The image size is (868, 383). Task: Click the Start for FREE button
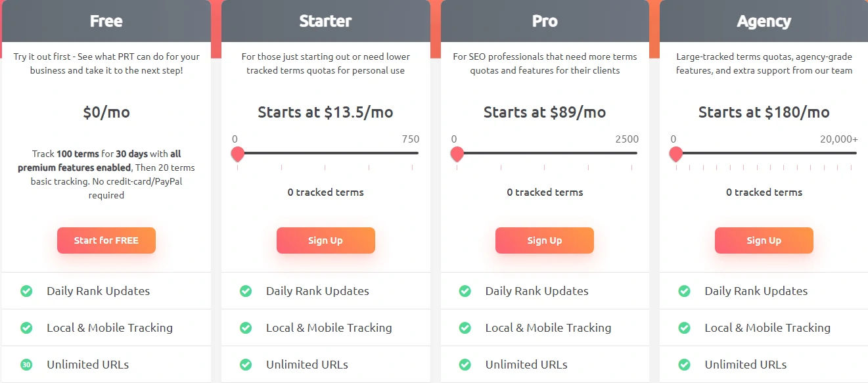coord(106,240)
